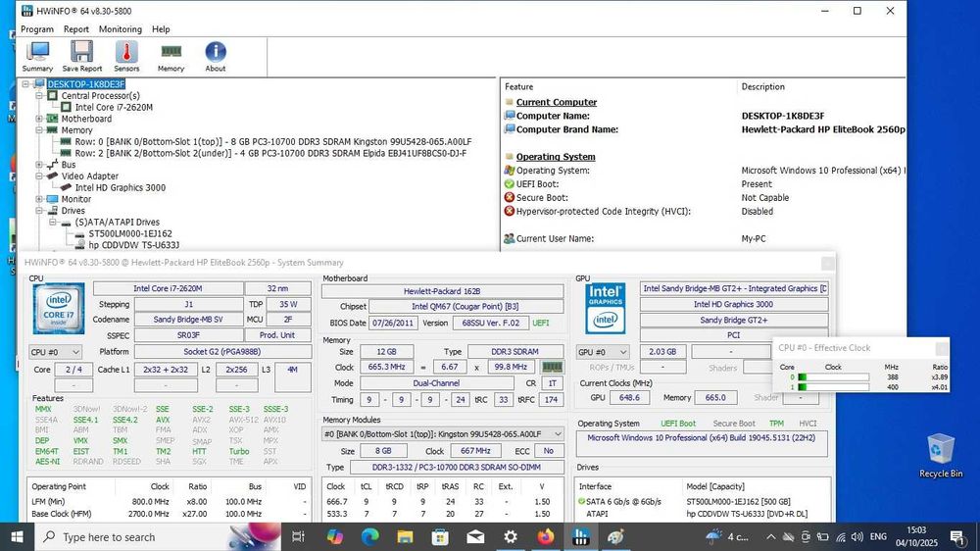Open Task View in the taskbar
This screenshot has width=980, height=551.
pos(298,536)
